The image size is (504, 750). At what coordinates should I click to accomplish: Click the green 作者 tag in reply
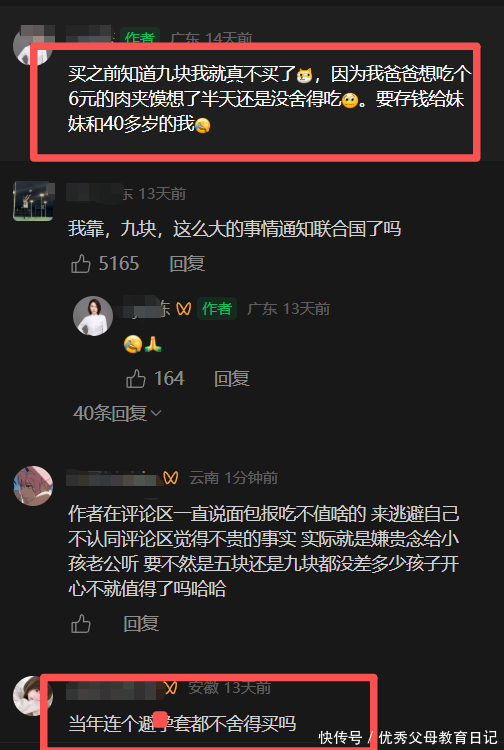pyautogui.click(x=217, y=309)
